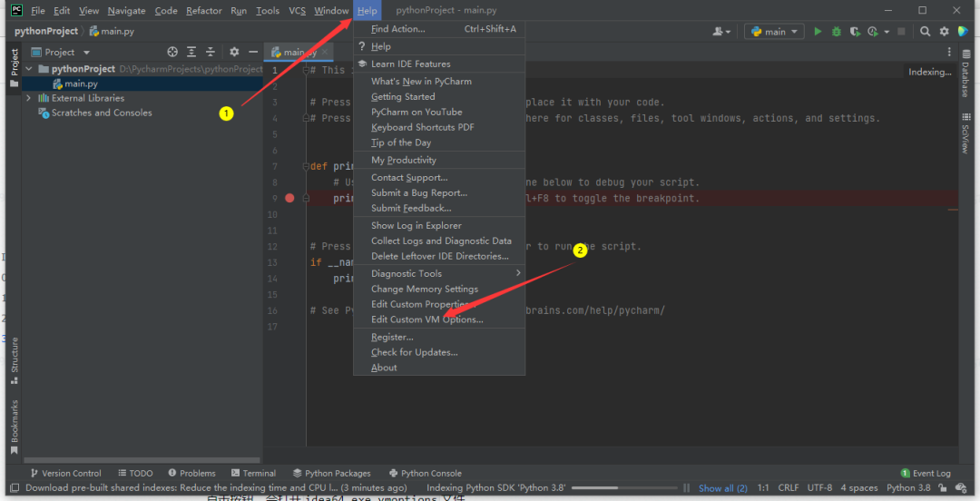
Task: Toggle the Project side tool window
Action: (x=15, y=68)
